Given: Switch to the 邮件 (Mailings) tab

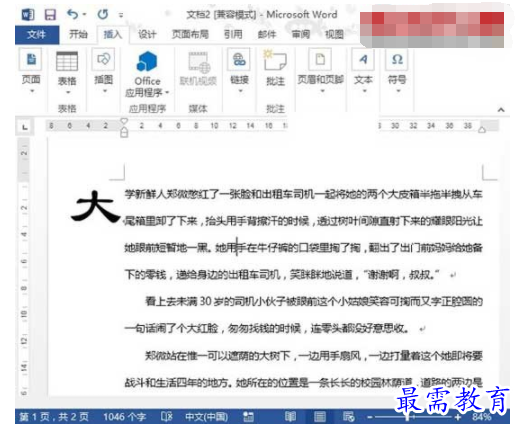Looking at the screenshot, I should (x=267, y=34).
